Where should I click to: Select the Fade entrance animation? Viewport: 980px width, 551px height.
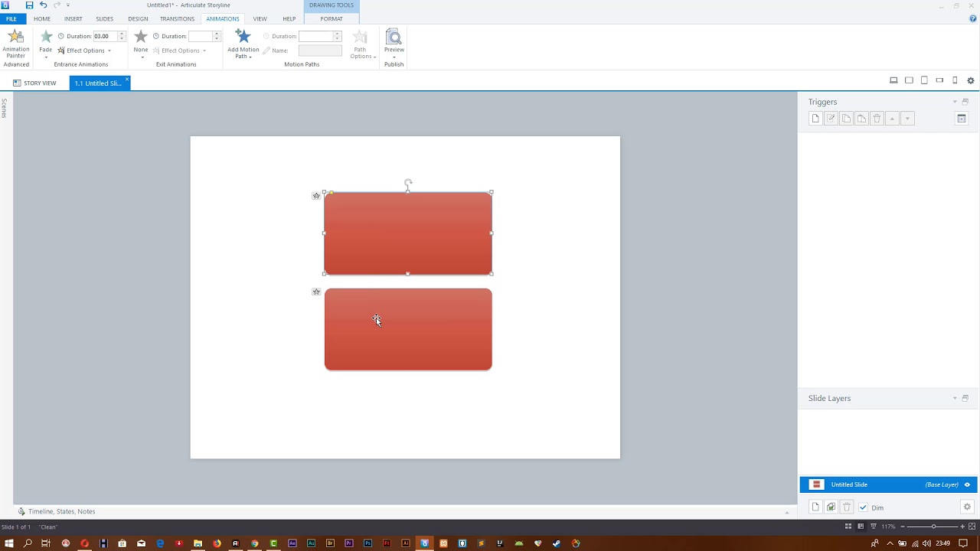pyautogui.click(x=46, y=42)
